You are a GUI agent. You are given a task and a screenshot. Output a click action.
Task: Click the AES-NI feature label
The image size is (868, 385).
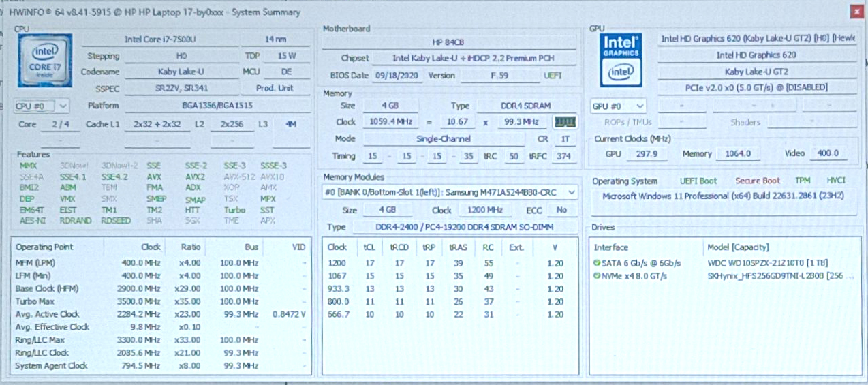(31, 221)
